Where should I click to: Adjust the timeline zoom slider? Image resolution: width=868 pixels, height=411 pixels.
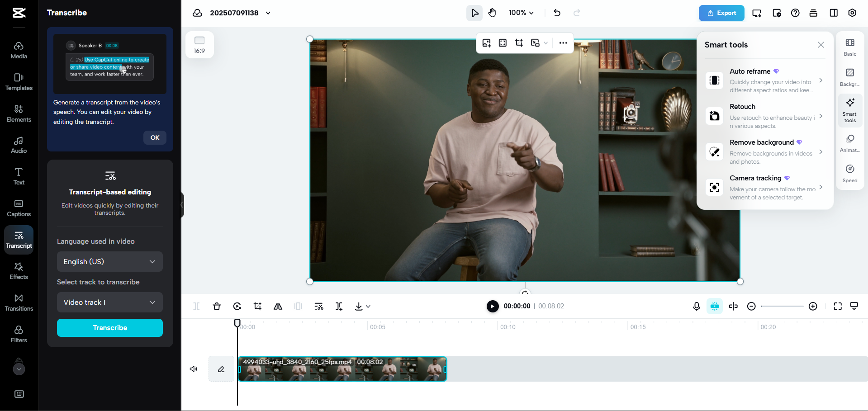782,306
